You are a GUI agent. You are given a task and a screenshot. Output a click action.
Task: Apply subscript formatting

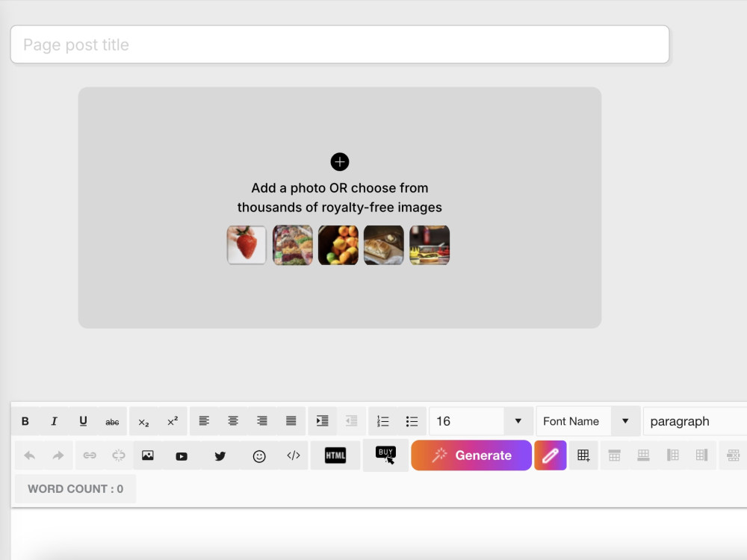(x=143, y=421)
